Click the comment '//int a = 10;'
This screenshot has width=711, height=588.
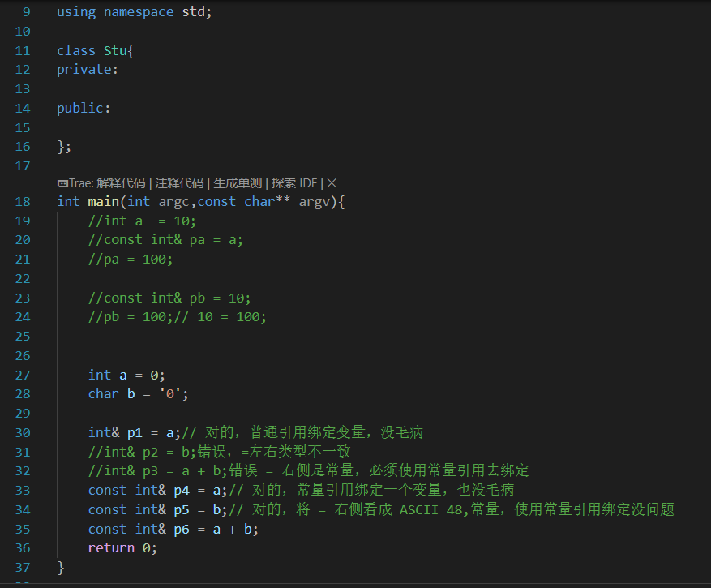142,221
